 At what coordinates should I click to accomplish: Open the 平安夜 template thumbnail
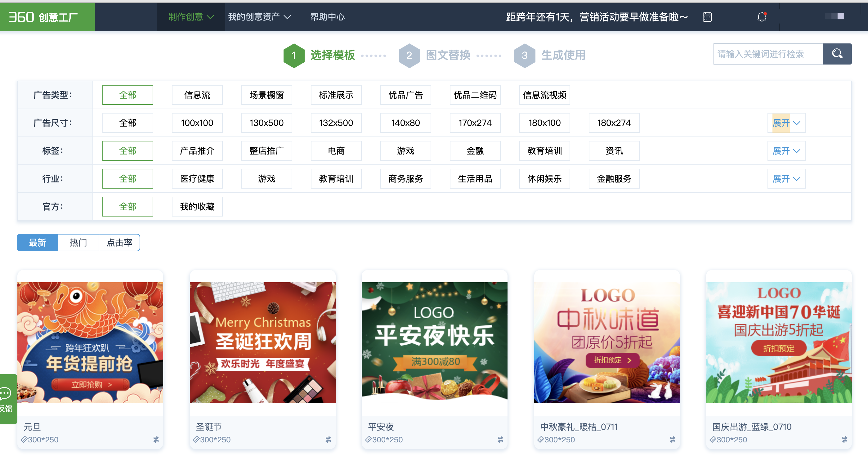434,343
